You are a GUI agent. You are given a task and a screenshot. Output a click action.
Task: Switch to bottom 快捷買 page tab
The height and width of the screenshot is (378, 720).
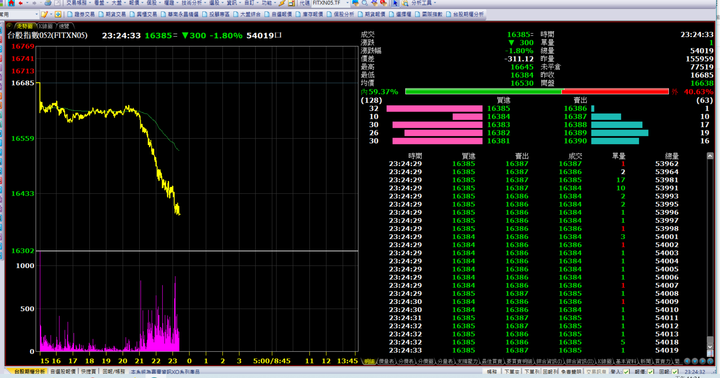(x=88, y=372)
